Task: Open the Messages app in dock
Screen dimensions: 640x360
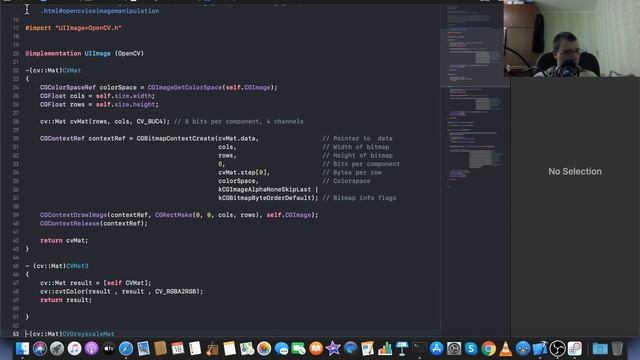Action: [x=281, y=349]
